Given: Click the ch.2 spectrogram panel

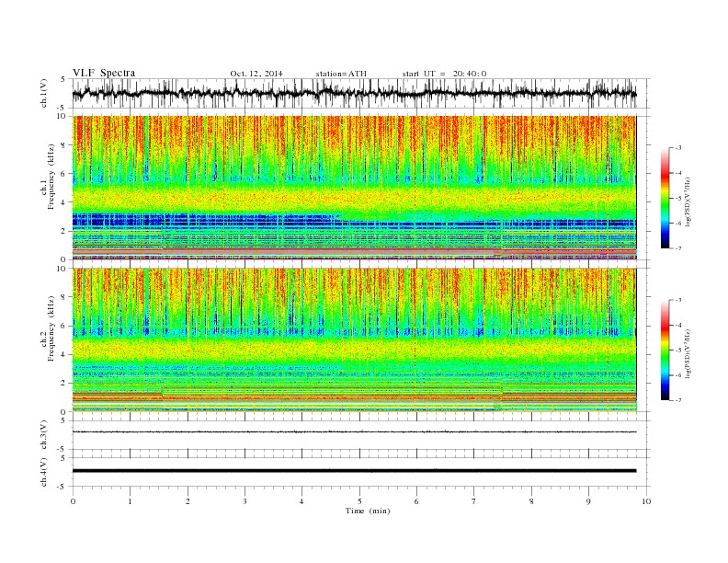Looking at the screenshot, I should click(354, 340).
